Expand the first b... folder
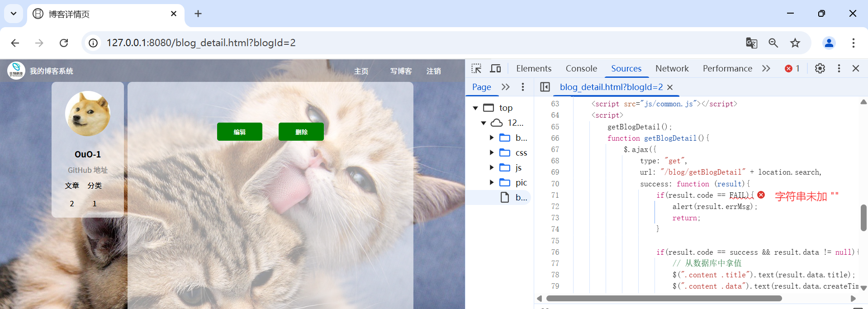Screen dimensions: 868x309 492,138
